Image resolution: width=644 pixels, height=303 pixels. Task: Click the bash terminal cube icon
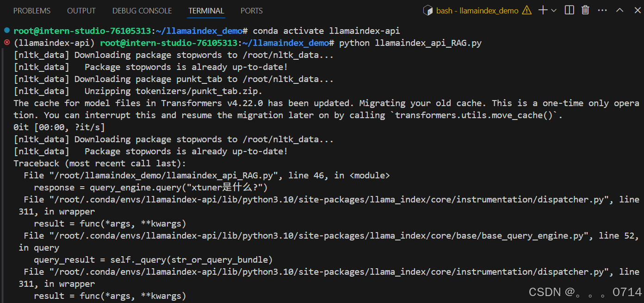(428, 10)
